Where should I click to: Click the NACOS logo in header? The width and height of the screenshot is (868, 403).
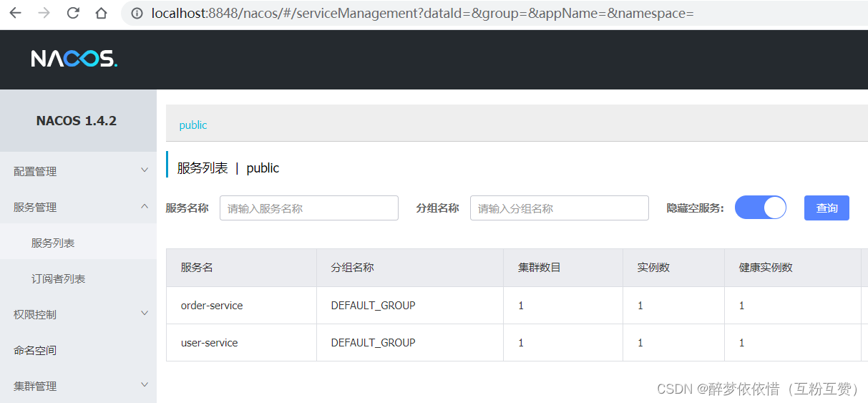pyautogui.click(x=74, y=59)
